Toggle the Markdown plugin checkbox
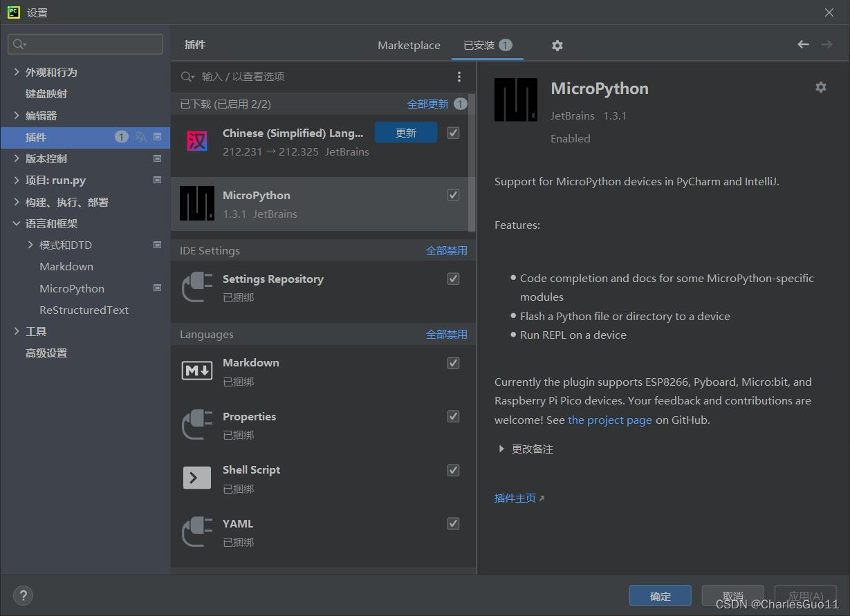Viewport: 850px width, 616px height. pyautogui.click(x=453, y=363)
